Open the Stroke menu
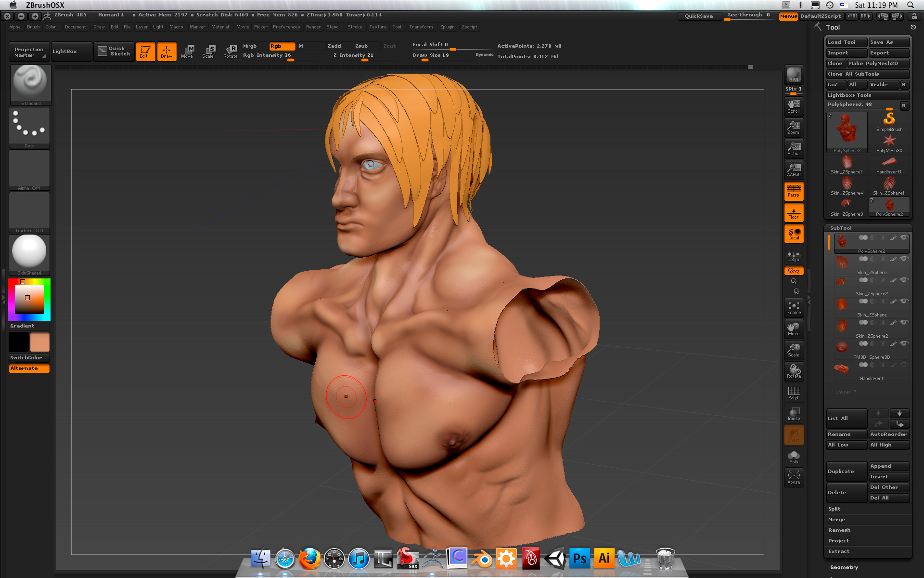This screenshot has height=578, width=924. pos(355,27)
